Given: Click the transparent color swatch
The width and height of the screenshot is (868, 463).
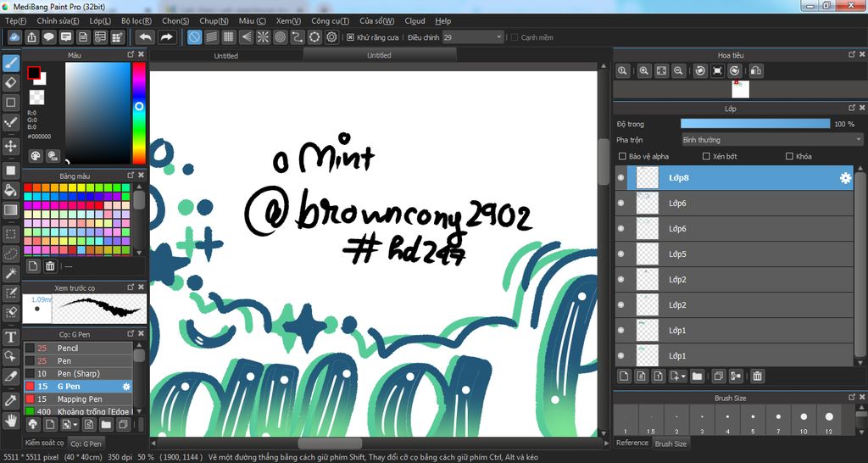Looking at the screenshot, I should click(37, 98).
